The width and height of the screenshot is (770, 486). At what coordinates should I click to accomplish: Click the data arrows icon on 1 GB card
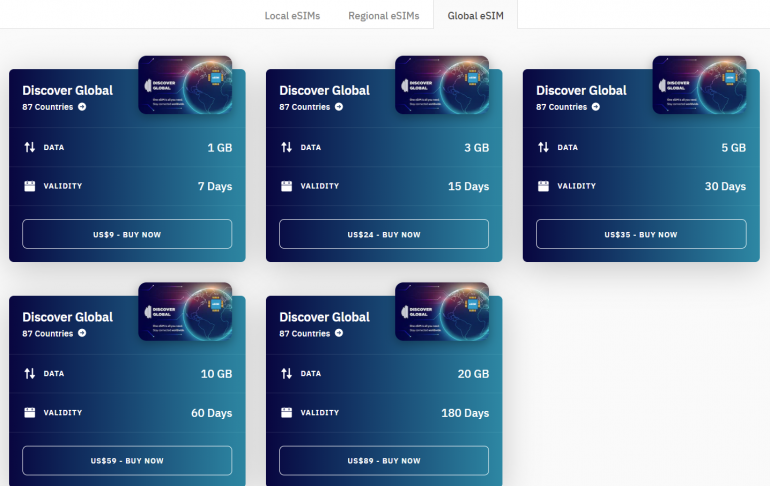tap(29, 147)
